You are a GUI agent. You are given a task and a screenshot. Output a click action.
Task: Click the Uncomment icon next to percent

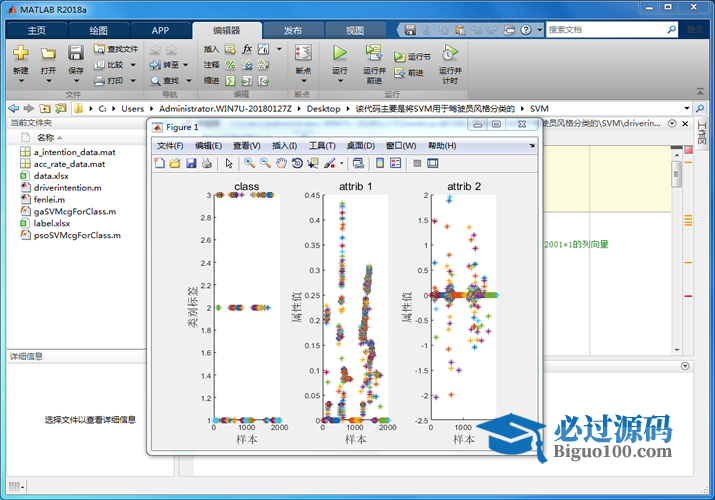[x=247, y=65]
